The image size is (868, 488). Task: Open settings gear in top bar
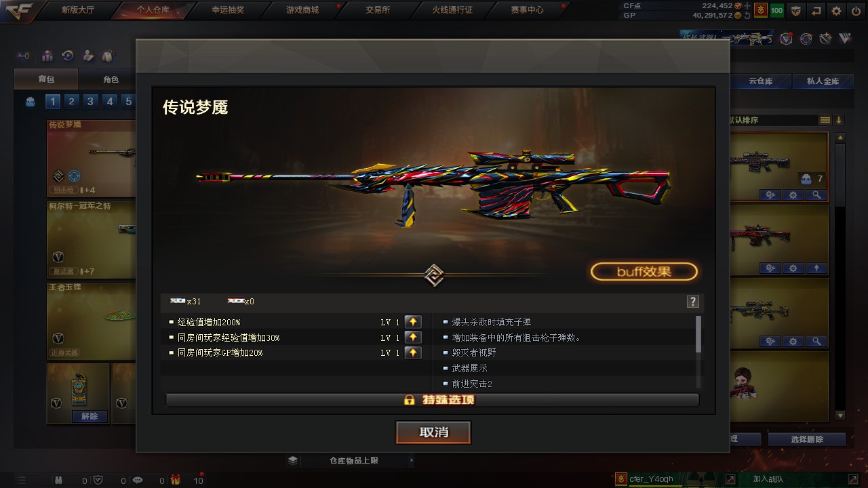(836, 11)
